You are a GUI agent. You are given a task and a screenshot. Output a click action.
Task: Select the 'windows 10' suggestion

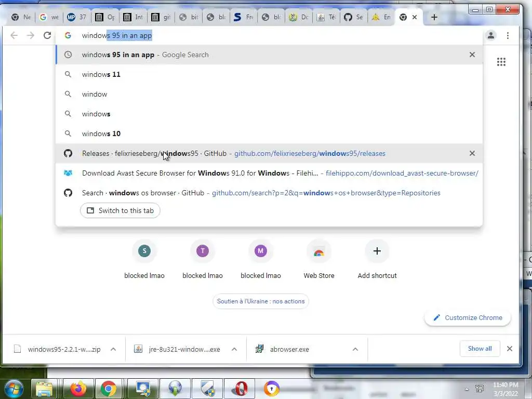(269, 134)
